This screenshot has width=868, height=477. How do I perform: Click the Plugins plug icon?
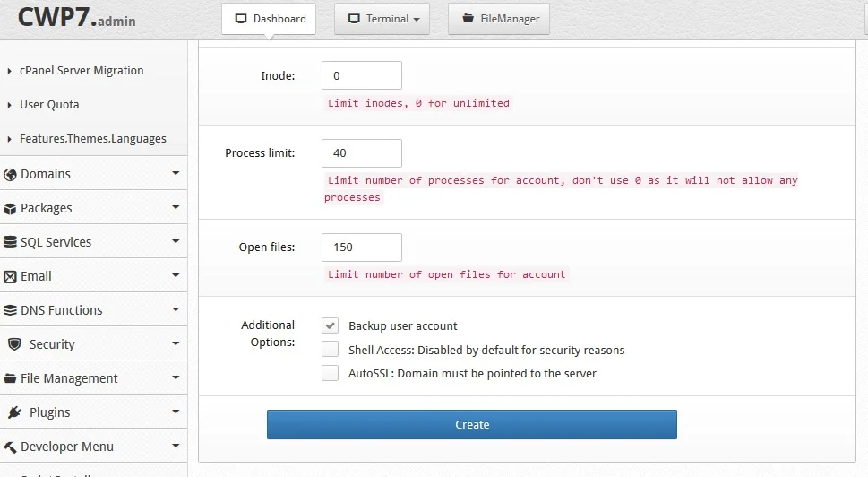pos(15,412)
